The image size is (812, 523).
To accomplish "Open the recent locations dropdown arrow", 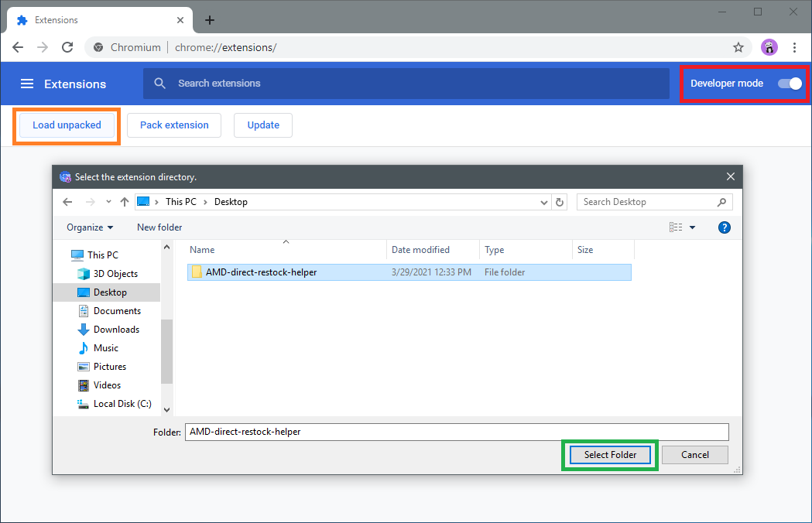I will [108, 202].
